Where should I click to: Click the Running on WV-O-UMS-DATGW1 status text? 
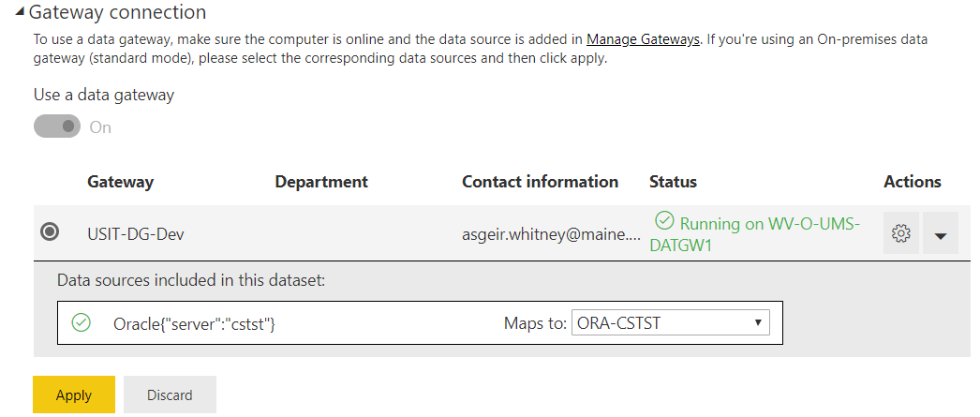[x=755, y=234]
